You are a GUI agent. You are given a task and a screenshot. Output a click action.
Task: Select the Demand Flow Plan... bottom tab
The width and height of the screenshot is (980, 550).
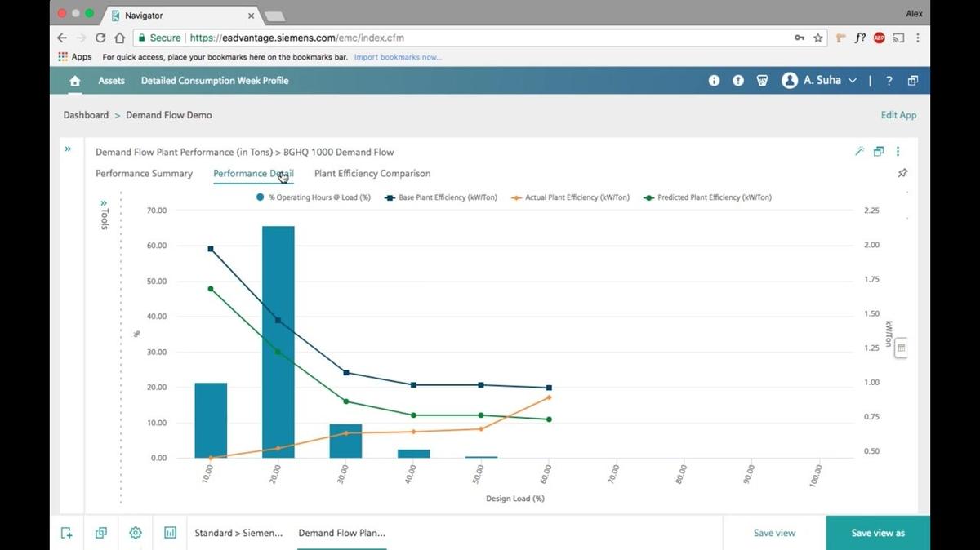(x=341, y=533)
